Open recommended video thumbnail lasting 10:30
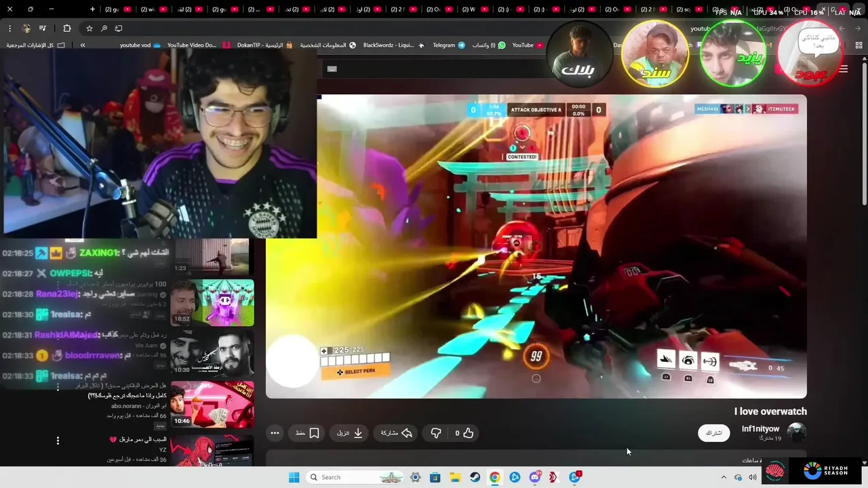868x488 pixels. [x=212, y=353]
